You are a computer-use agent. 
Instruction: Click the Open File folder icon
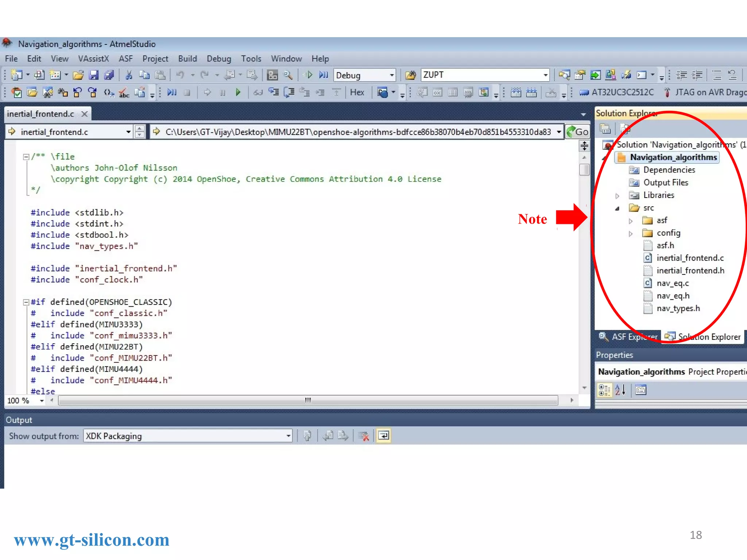[x=78, y=75]
